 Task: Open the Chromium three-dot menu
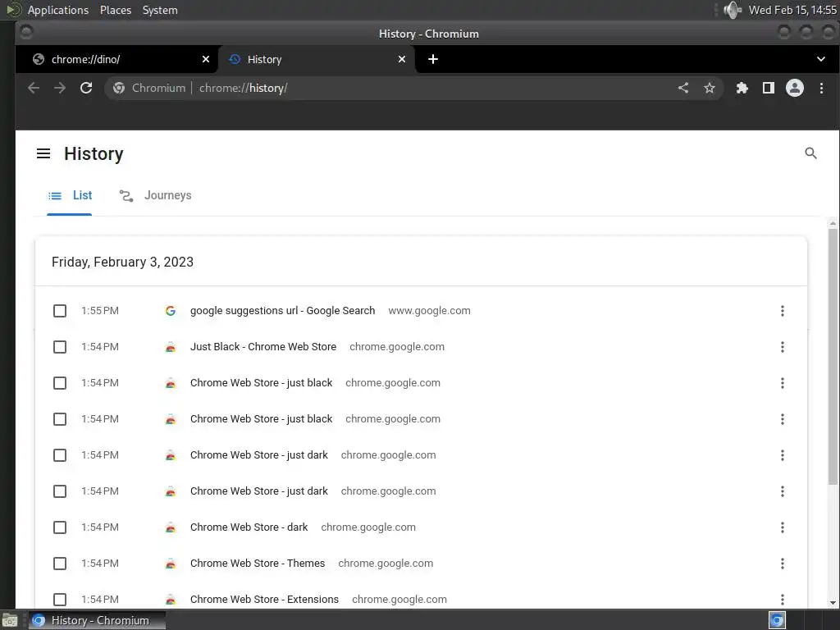pos(821,88)
